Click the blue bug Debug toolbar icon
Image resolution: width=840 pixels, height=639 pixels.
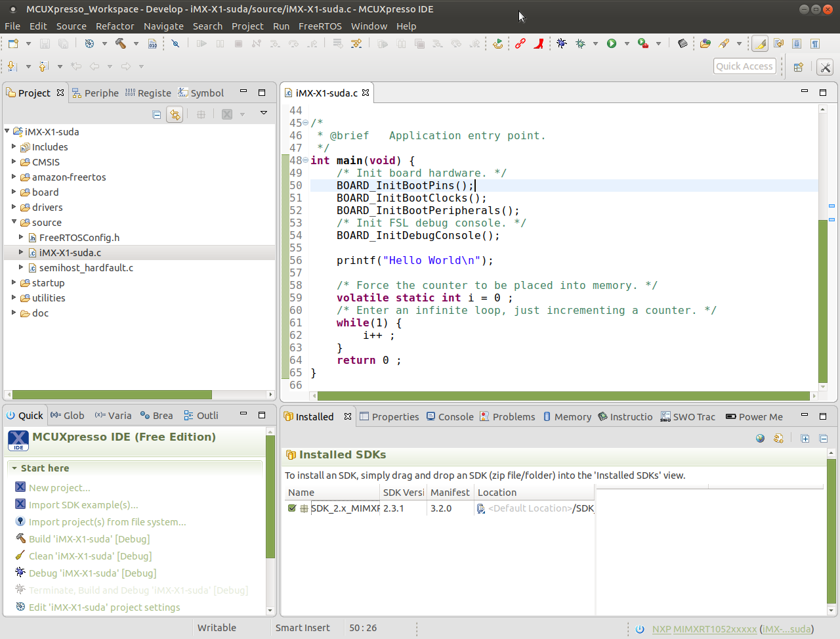pyautogui.click(x=562, y=43)
